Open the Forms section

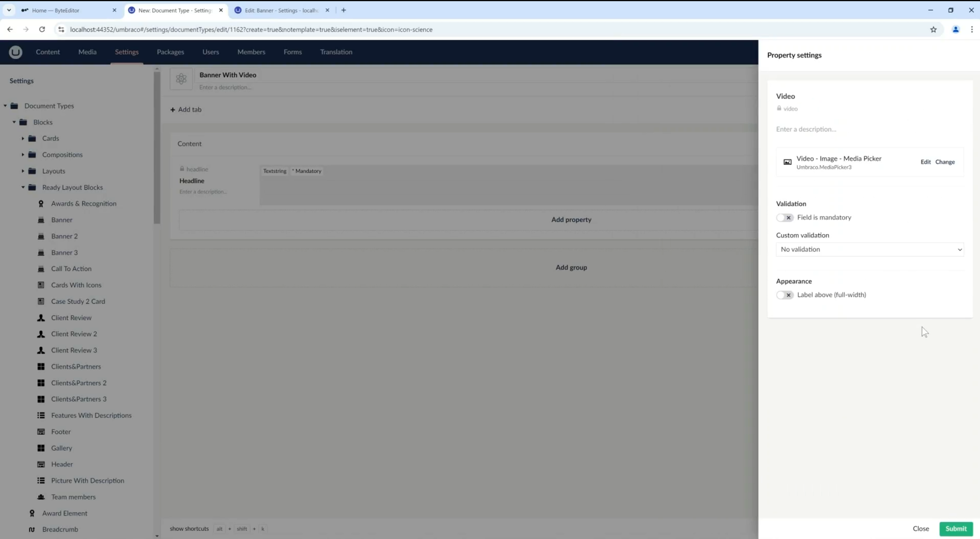[x=292, y=52]
